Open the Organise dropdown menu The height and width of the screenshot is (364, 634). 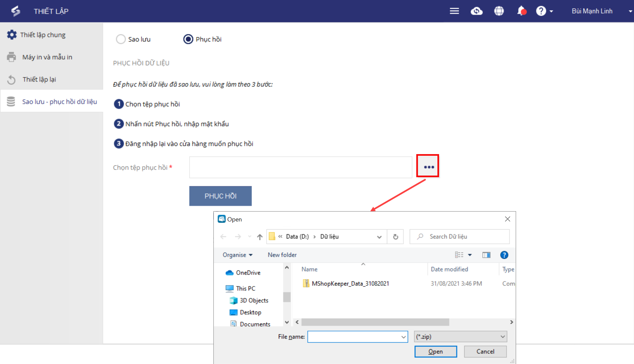click(x=237, y=255)
